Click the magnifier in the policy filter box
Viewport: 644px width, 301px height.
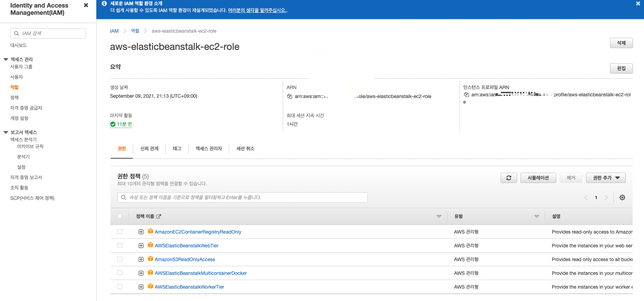124,197
